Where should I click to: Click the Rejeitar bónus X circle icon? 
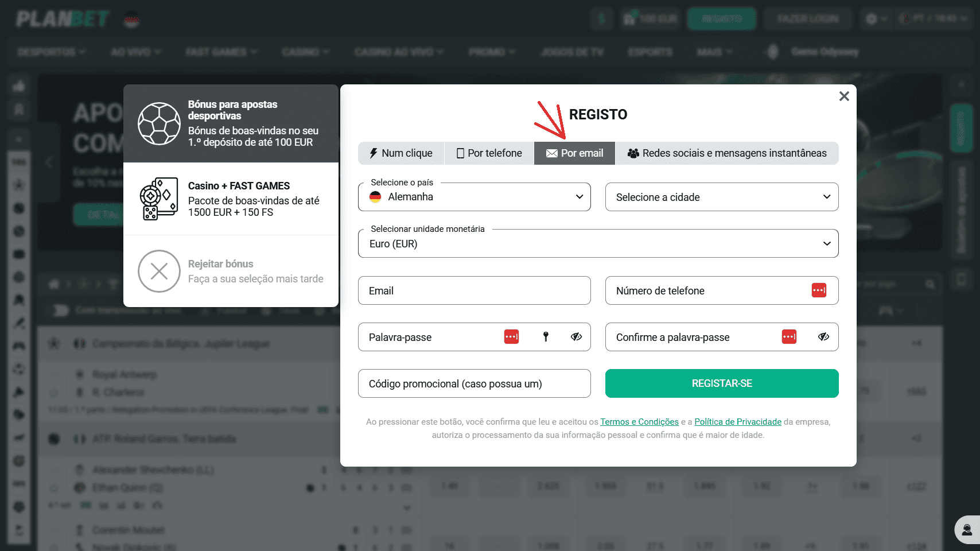tap(159, 271)
